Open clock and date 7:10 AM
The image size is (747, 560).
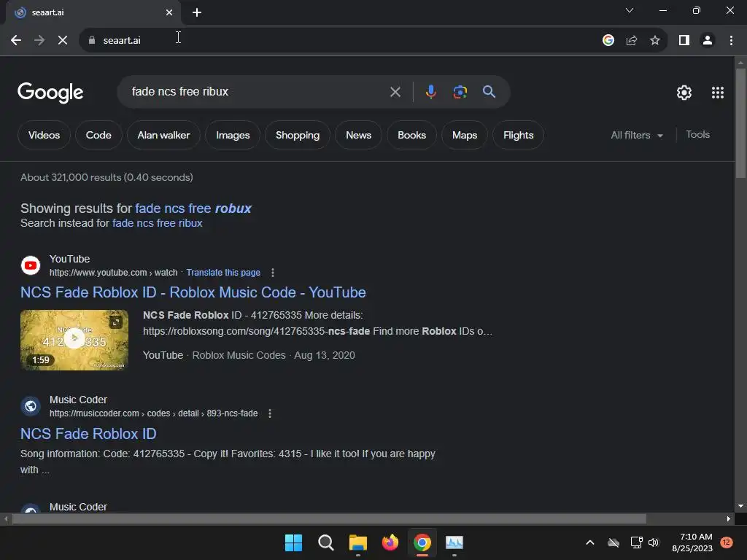tap(692, 542)
